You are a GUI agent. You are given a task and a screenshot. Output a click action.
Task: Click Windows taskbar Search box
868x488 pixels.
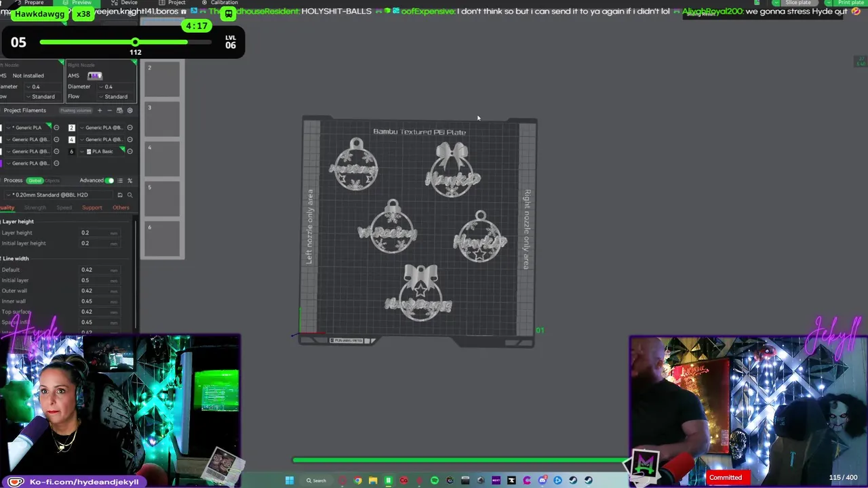tap(316, 481)
